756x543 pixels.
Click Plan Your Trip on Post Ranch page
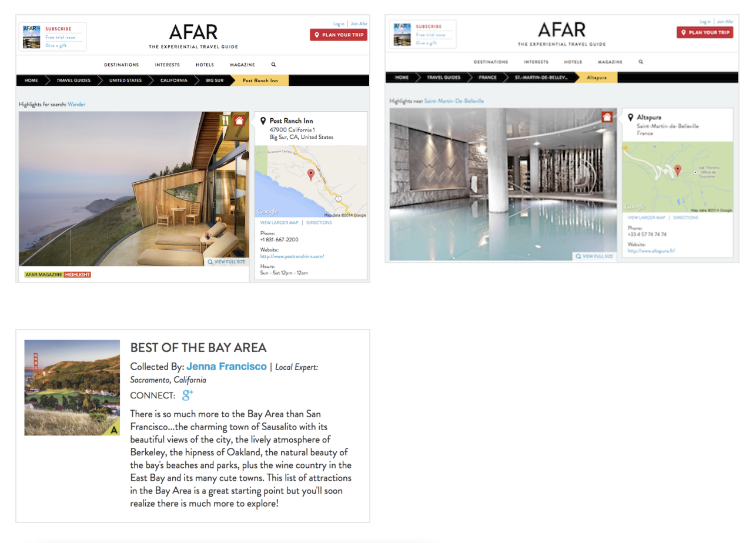tap(339, 35)
